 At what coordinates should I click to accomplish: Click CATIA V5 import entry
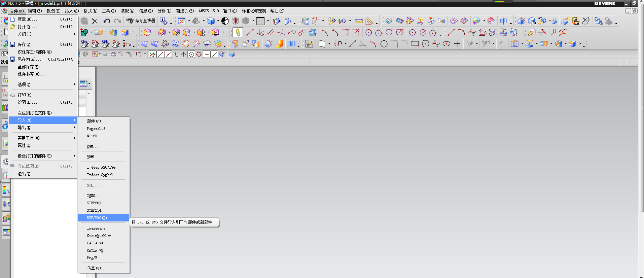click(103, 250)
